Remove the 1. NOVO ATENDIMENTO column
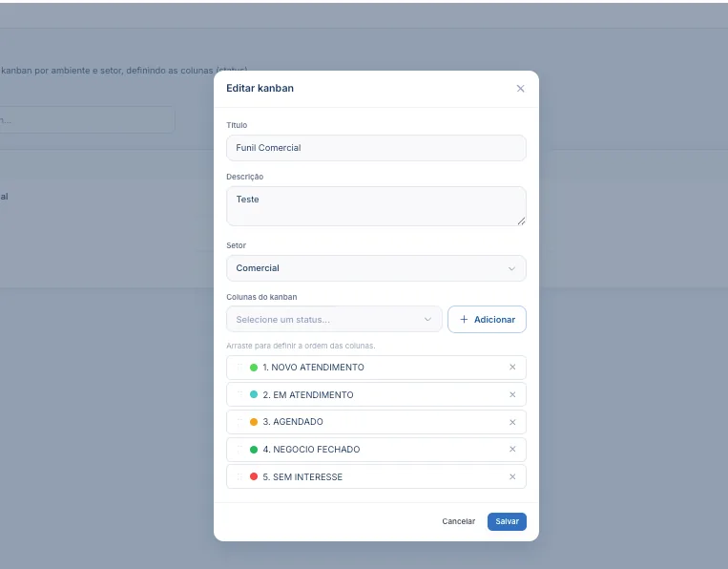The height and width of the screenshot is (569, 728). 512,367
